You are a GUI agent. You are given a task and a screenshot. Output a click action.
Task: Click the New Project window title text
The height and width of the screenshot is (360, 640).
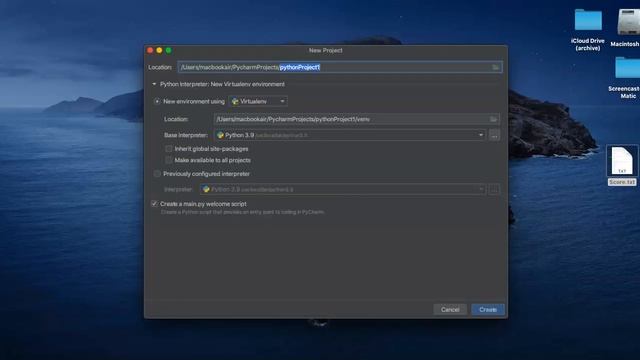click(x=325, y=50)
